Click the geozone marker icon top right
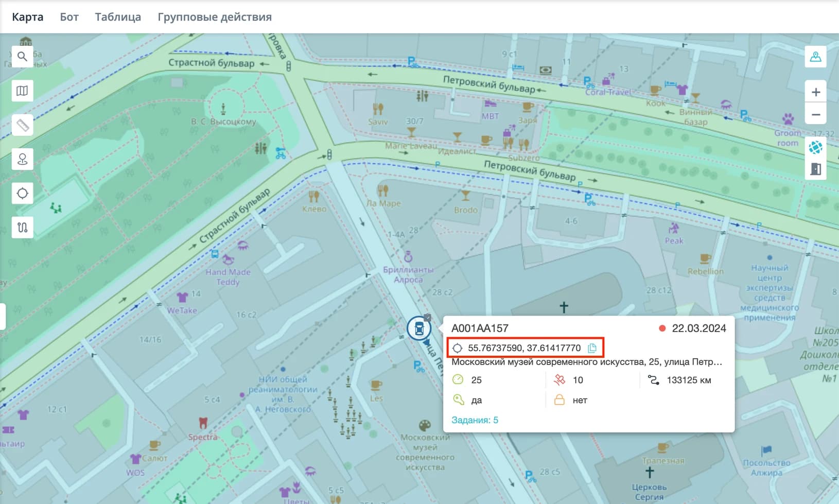The height and width of the screenshot is (504, 839). click(815, 57)
